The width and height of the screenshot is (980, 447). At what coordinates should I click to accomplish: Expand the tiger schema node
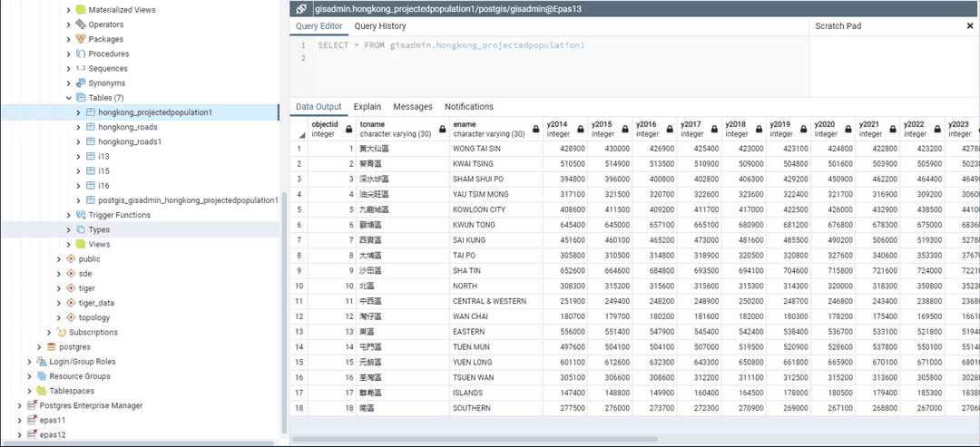click(x=58, y=288)
